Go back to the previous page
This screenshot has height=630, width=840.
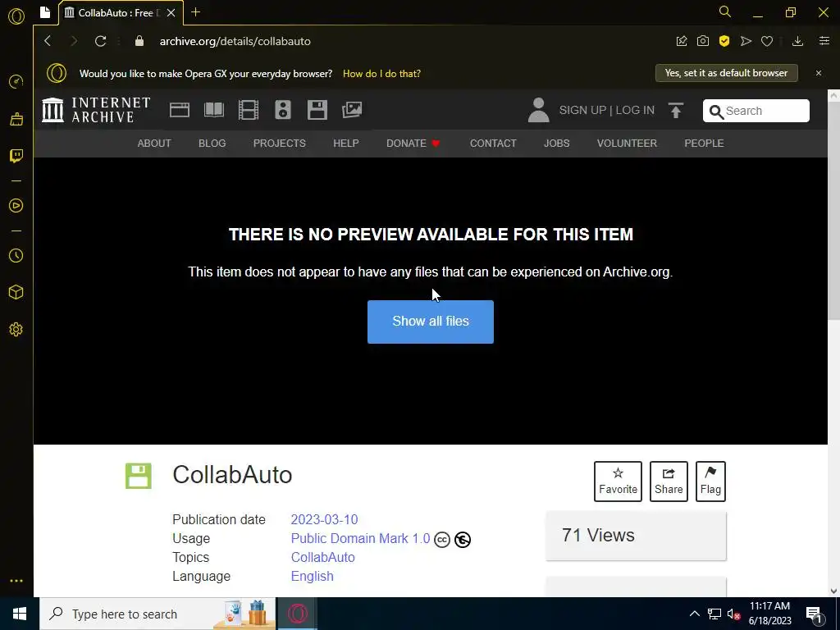point(48,41)
